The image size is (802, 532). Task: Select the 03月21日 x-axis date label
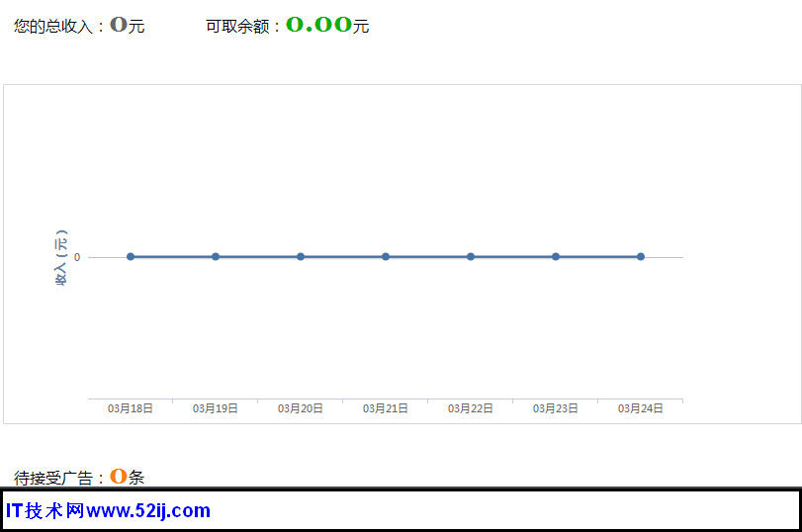coord(386,408)
